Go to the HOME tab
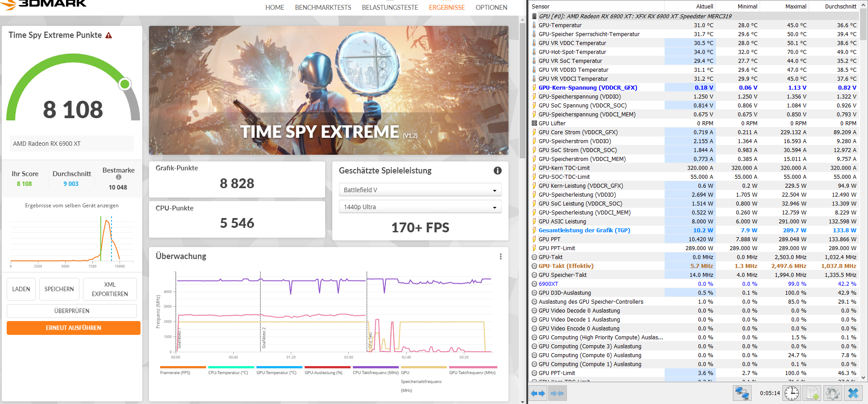 coord(275,8)
